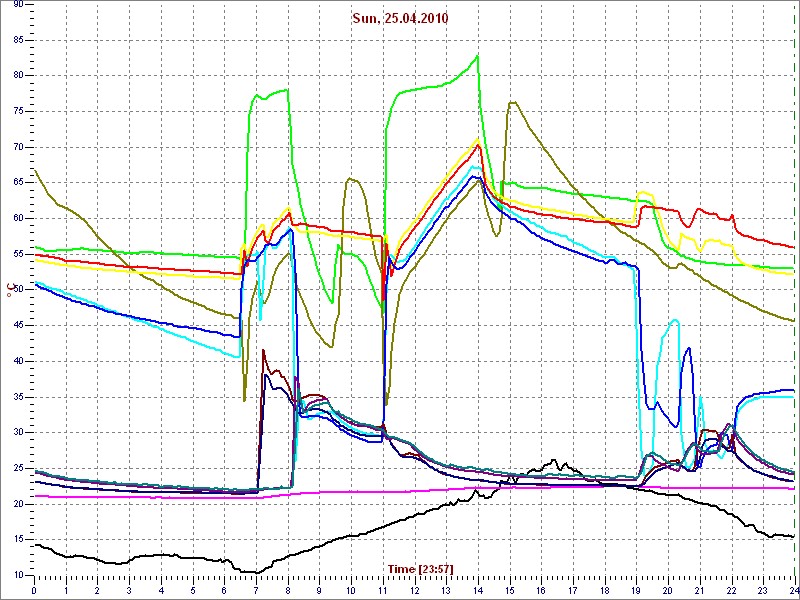This screenshot has width=800, height=600.
Task: Click hour 11 on the time axis
Action: click(382, 590)
